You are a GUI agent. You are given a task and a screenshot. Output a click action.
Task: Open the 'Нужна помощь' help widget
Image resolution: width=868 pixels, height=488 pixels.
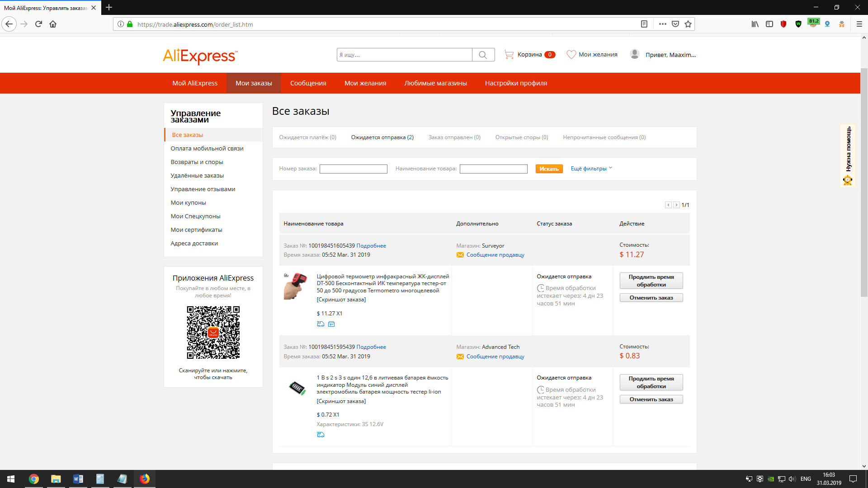[848, 155]
